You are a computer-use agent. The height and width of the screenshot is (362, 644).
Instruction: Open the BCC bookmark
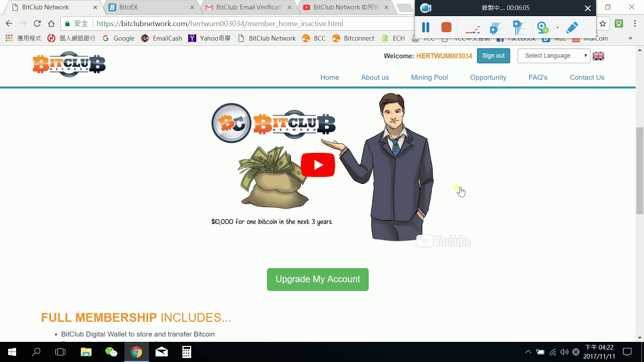[313, 38]
